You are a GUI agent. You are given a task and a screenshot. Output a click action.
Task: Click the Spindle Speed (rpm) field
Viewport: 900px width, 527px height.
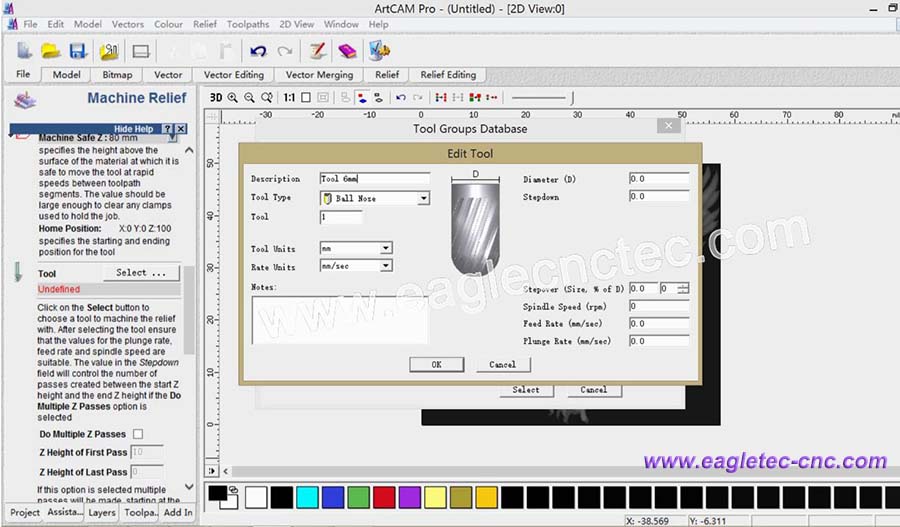659,306
